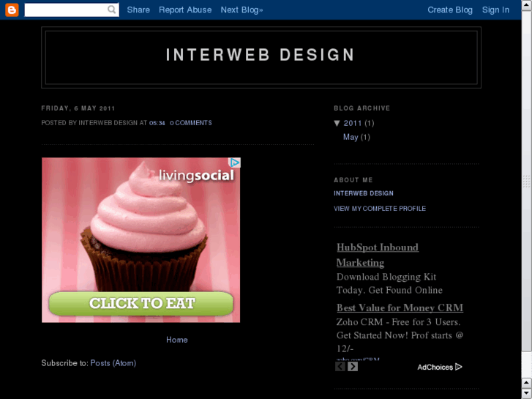Viewport: 532px width, 399px height.
Task: Click the Home link below the post
Action: pyautogui.click(x=177, y=340)
